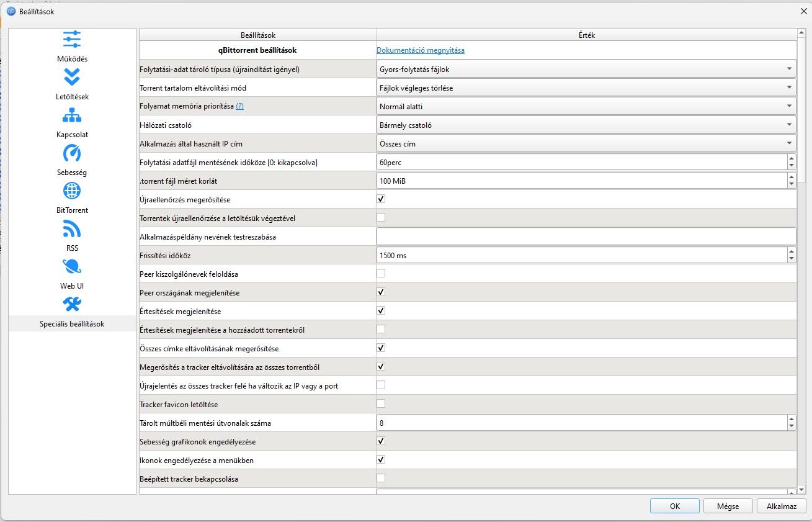
Task: Open the Sebesség speedometer icon
Action: point(72,153)
